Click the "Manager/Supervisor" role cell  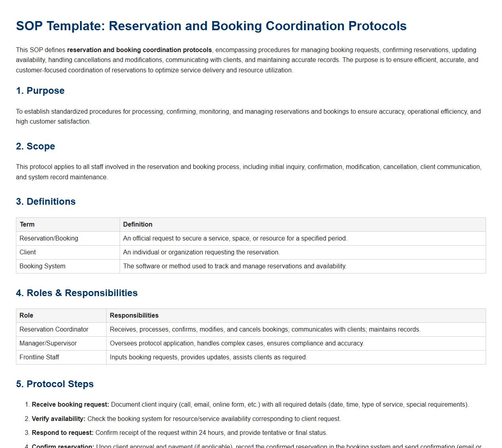tap(48, 343)
